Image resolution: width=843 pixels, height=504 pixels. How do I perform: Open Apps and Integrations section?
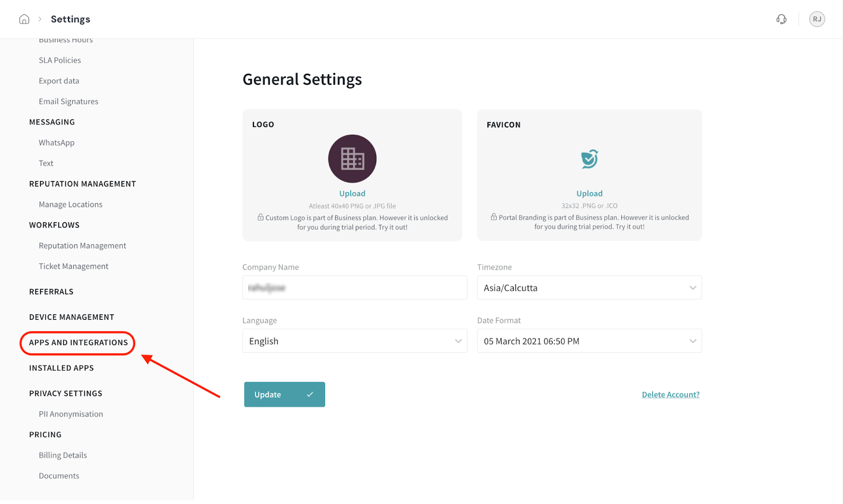[79, 343]
